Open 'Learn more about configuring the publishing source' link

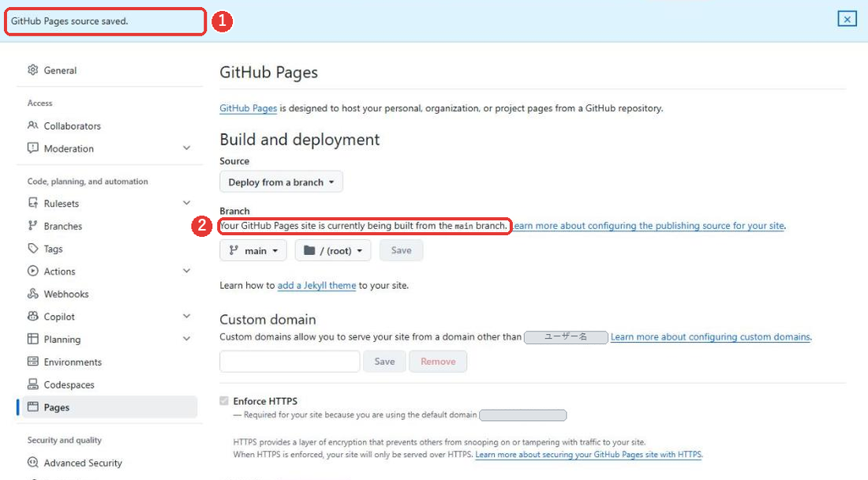[x=648, y=225]
